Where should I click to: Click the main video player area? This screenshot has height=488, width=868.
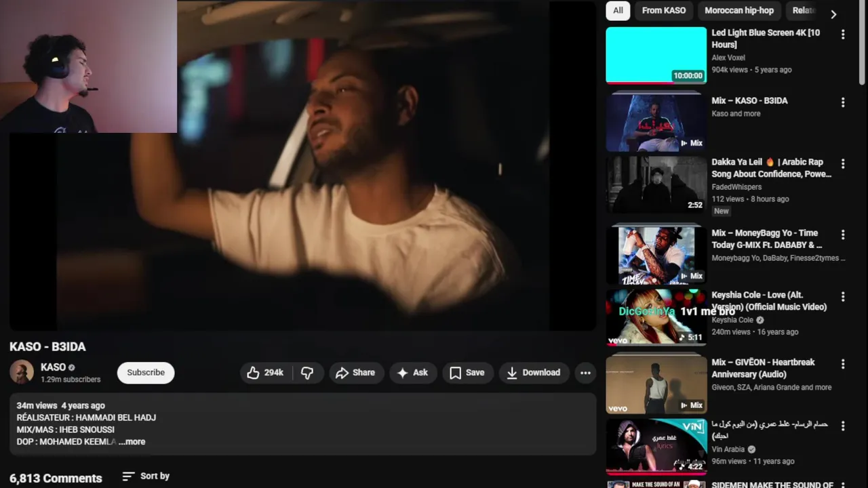[x=302, y=165]
